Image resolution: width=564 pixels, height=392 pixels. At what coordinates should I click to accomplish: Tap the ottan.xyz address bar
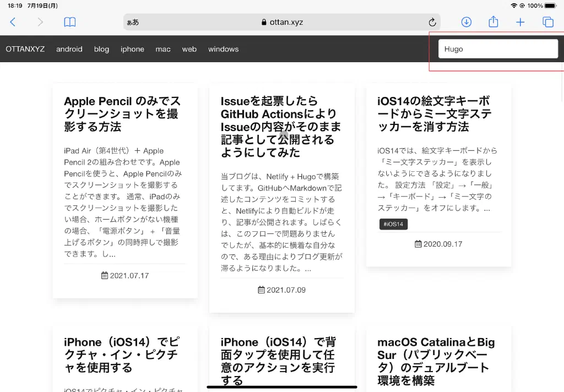282,23
